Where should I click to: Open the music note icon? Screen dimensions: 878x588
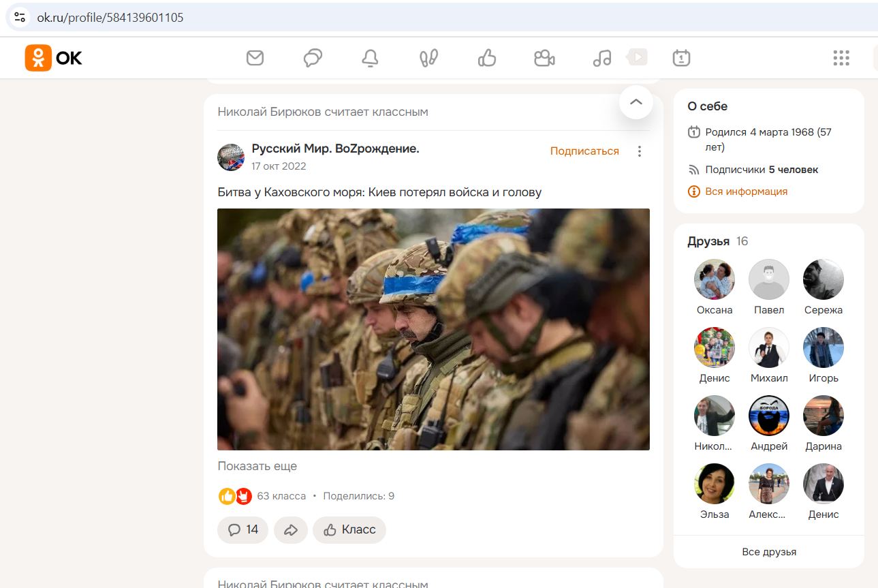click(x=601, y=59)
